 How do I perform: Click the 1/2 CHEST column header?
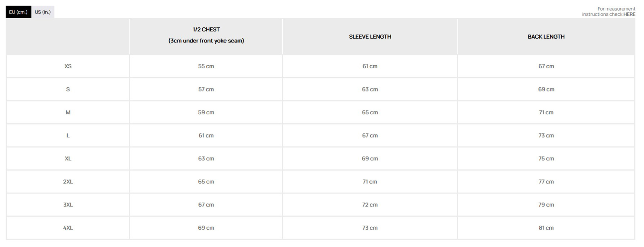(206, 30)
